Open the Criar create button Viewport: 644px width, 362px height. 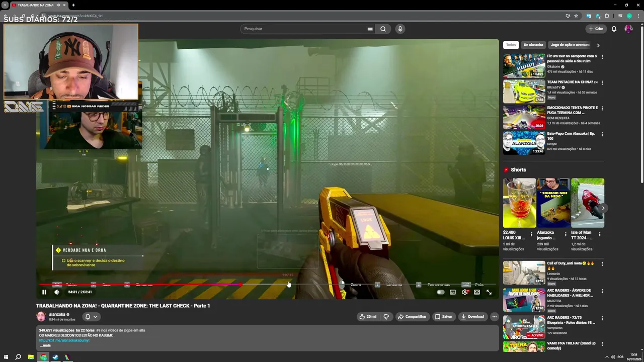click(596, 29)
